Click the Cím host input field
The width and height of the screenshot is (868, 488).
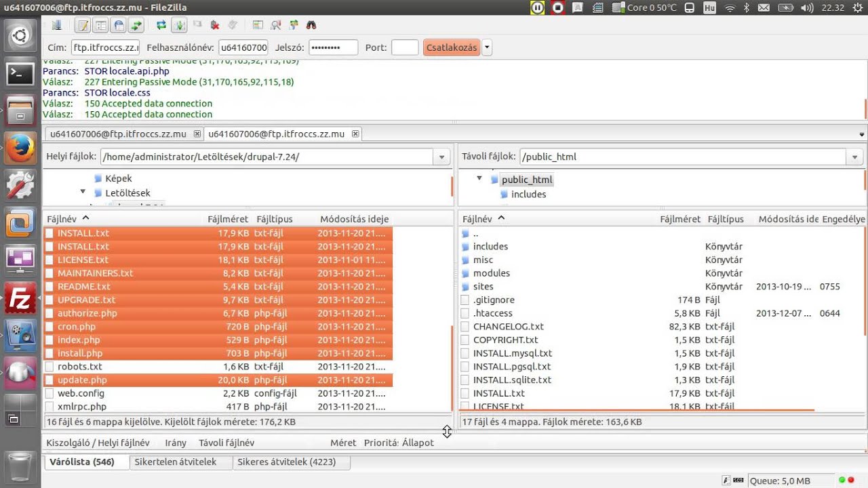pos(105,48)
